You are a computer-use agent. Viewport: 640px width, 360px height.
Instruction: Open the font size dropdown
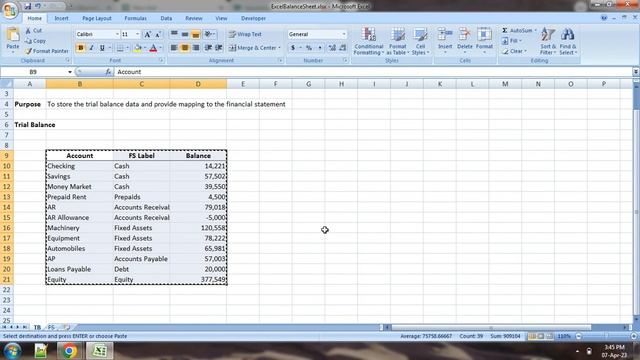tap(138, 34)
